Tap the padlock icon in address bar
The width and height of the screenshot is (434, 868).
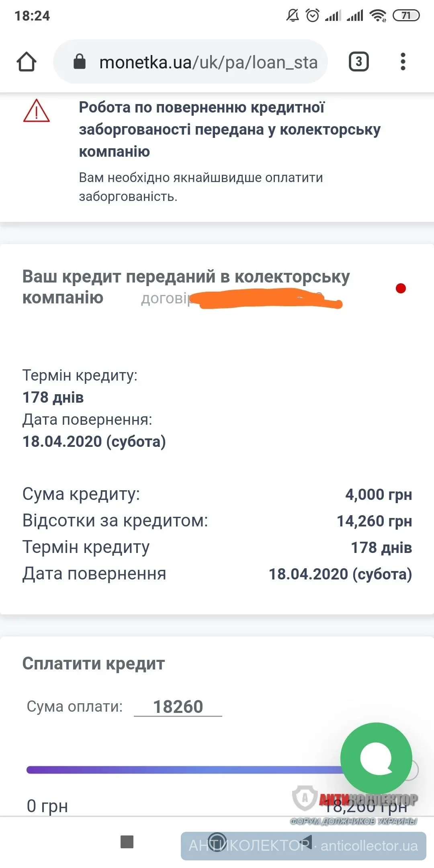[80, 62]
